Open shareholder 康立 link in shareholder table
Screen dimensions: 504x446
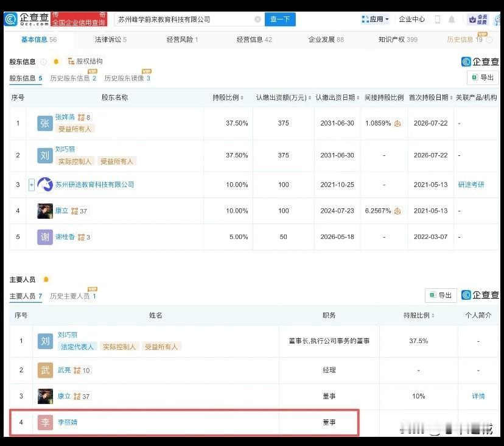coord(61,211)
